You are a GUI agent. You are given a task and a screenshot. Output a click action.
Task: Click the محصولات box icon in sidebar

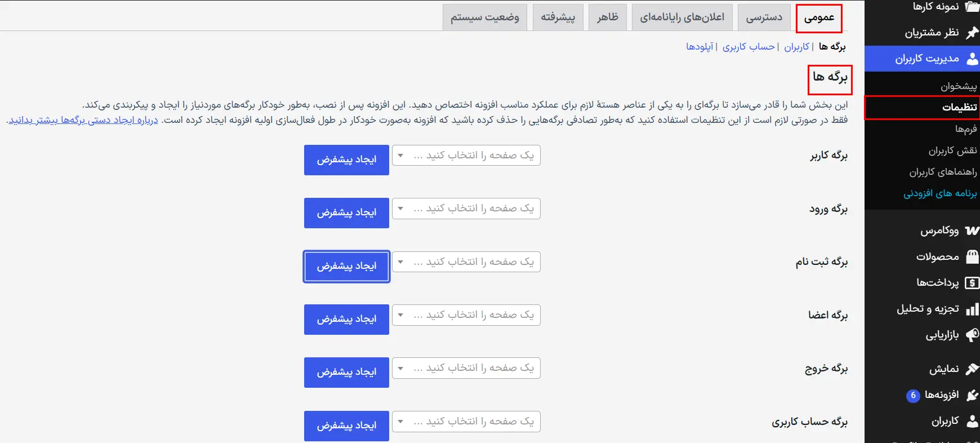coord(972,256)
